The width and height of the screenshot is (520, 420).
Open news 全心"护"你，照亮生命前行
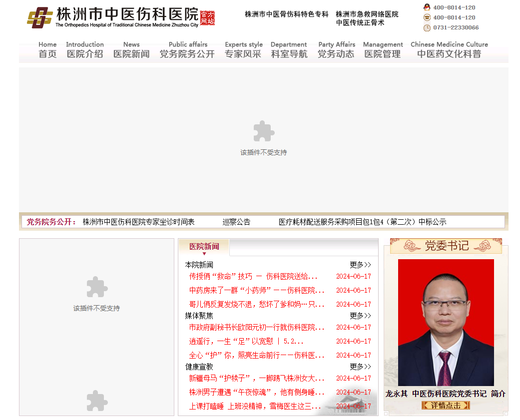tap(257, 356)
